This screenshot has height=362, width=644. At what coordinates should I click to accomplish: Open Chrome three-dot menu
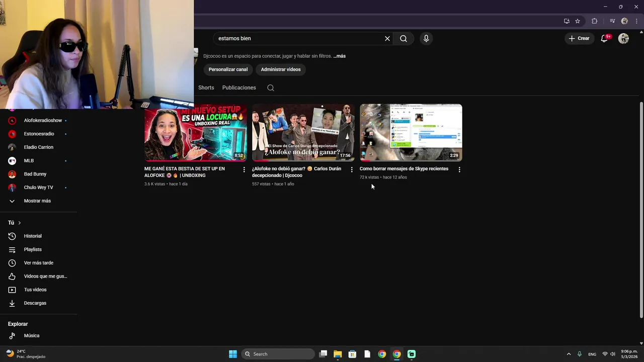click(636, 21)
